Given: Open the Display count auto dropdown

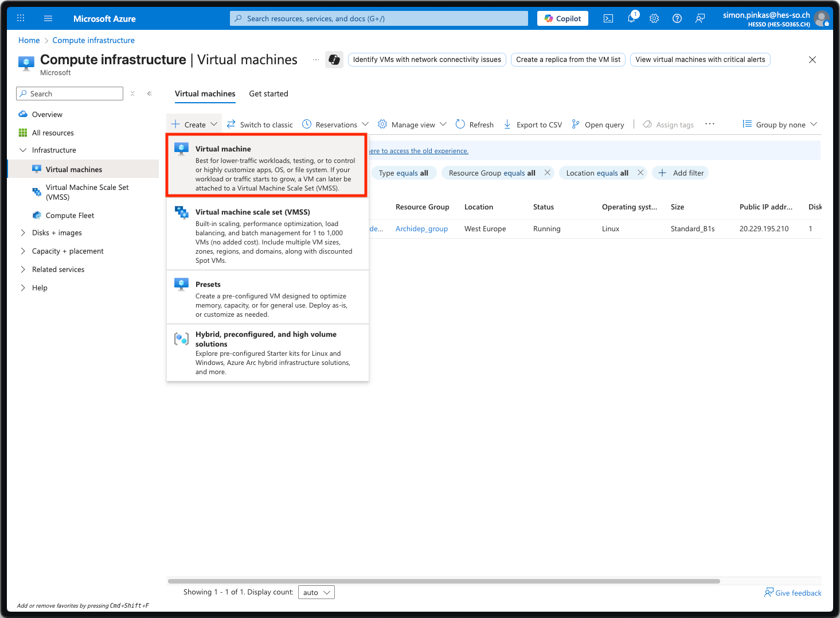Looking at the screenshot, I should tap(317, 592).
